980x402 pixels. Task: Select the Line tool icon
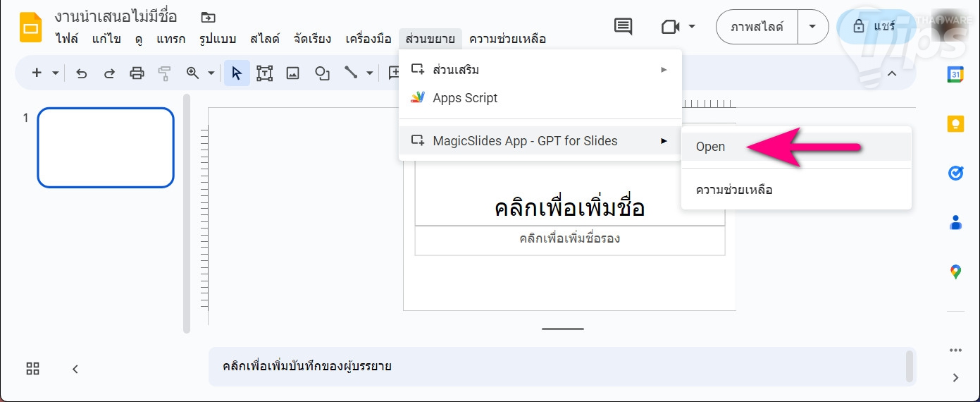click(351, 73)
